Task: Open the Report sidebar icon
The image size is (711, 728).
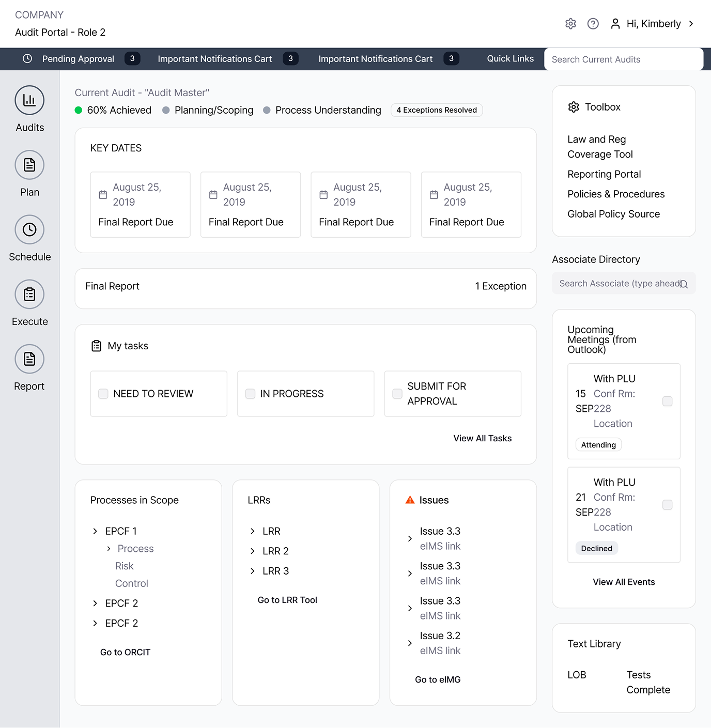Action: 29,359
